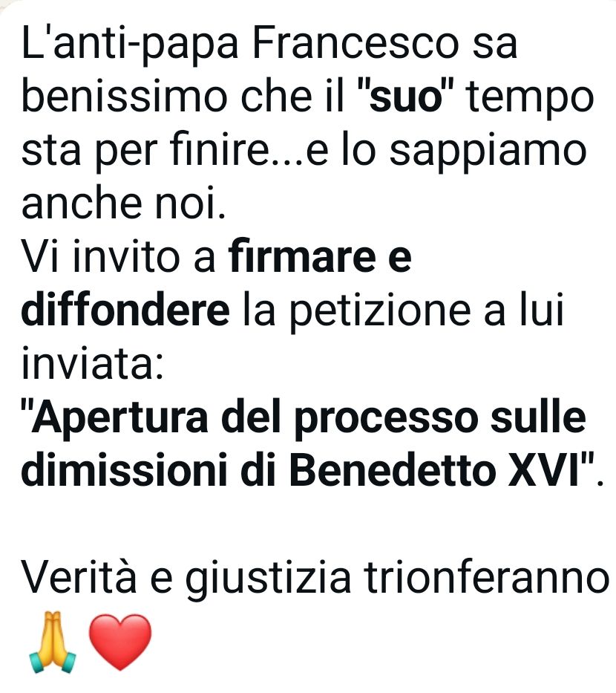616x693 pixels.
Task: Click the red heart emoji
Action: pos(120,642)
